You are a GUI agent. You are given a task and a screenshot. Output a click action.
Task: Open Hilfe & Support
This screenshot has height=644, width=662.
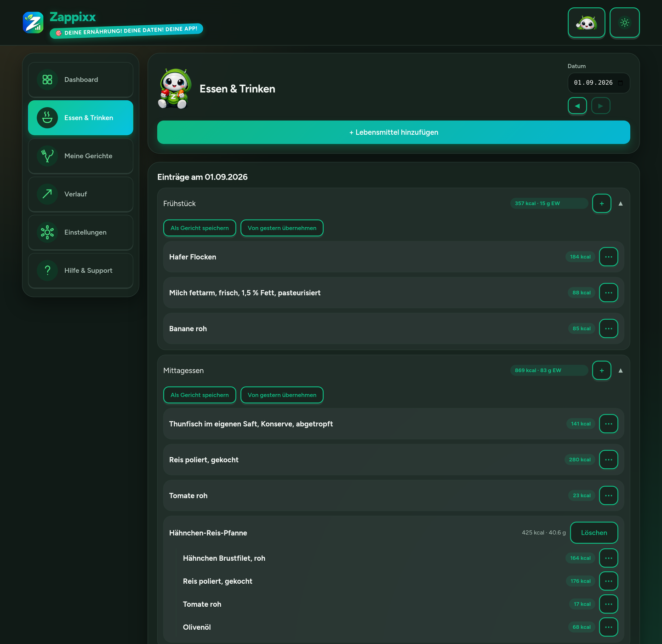pos(80,270)
